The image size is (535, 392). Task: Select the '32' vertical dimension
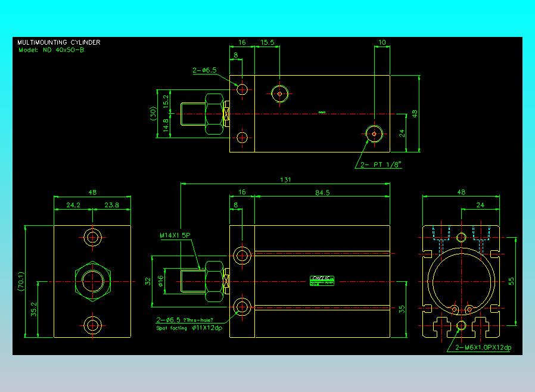[148, 281]
